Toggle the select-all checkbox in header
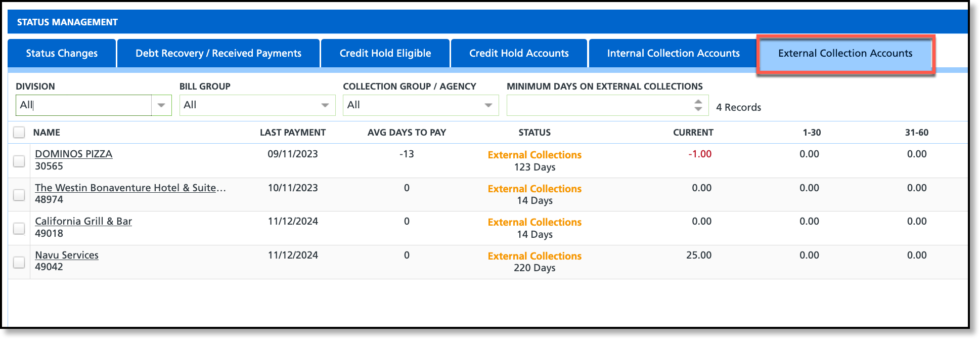 pyautogui.click(x=19, y=133)
